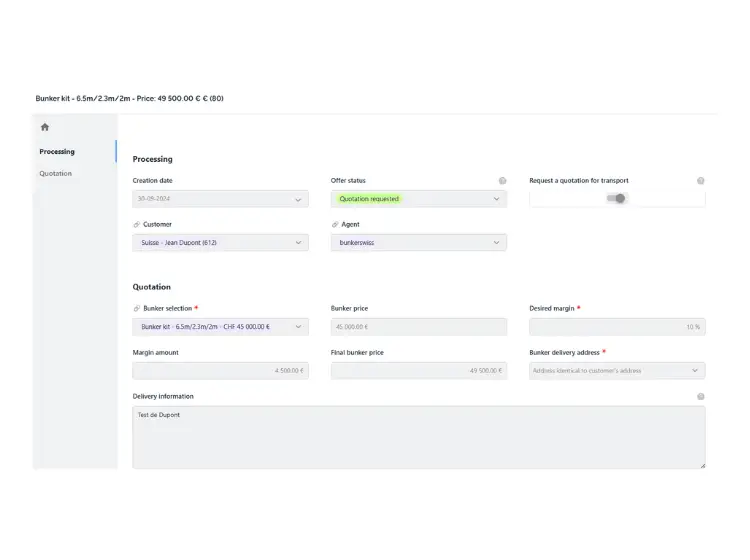Switch to the Quotation sidebar tab
Image resolution: width=750 pixels, height=560 pixels.
55,174
